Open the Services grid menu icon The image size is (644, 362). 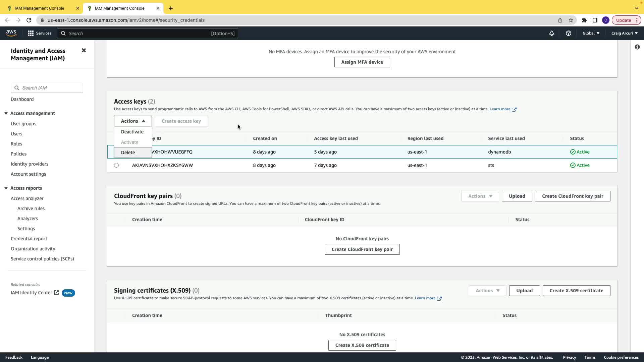[31, 33]
